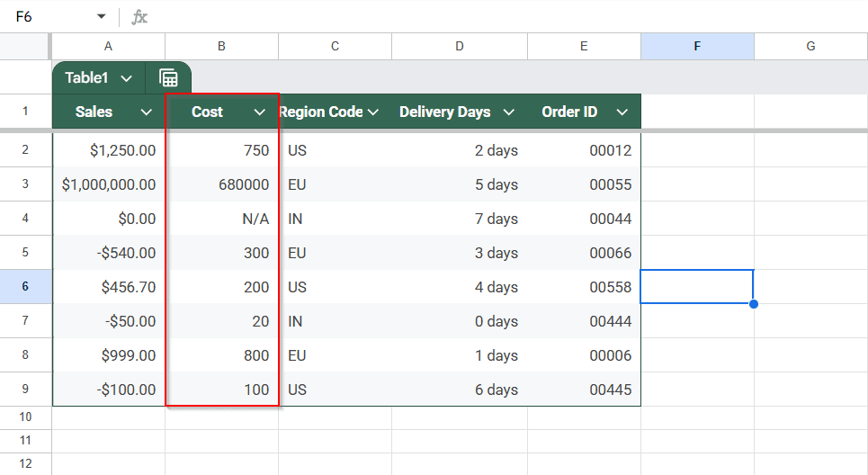Click the blue fill handle dot
The height and width of the screenshot is (475, 868).
point(754,304)
